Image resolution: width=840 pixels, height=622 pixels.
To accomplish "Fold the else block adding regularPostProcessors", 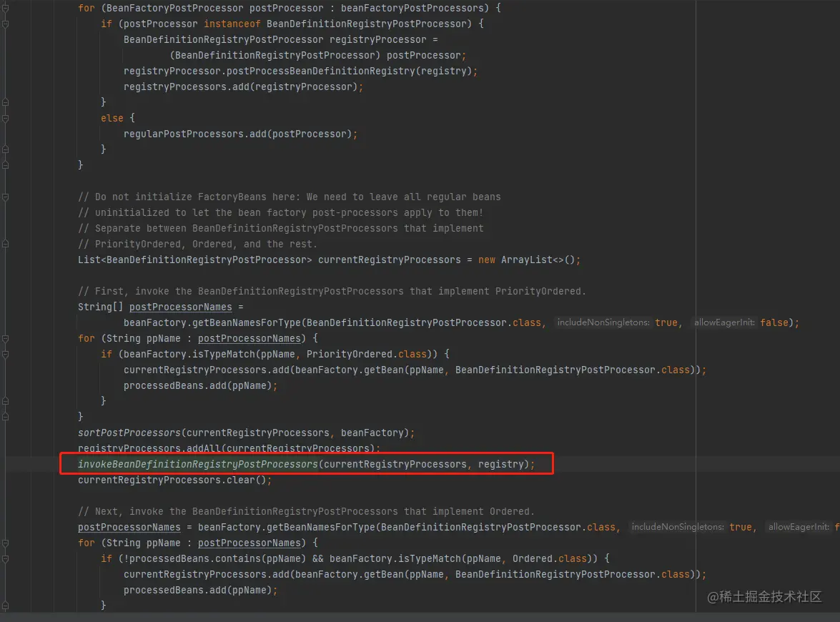I will point(5,119).
